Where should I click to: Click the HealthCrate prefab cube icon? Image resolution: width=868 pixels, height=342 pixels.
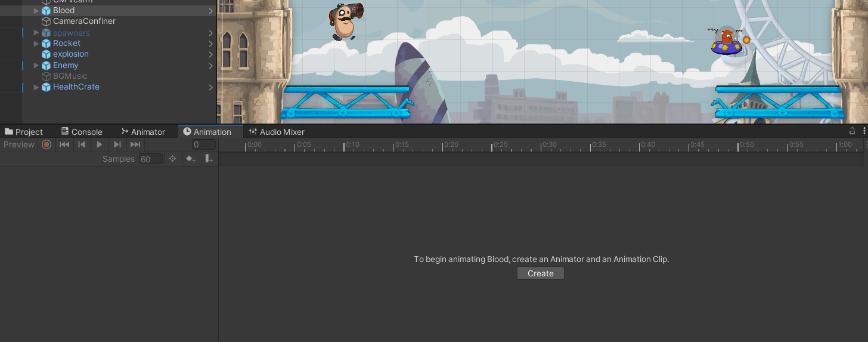pos(46,87)
